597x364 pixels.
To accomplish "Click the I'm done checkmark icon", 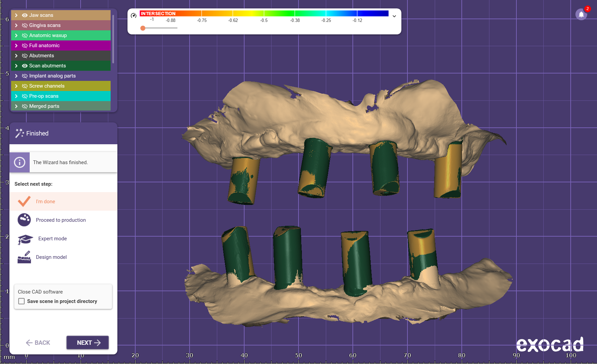I will coord(24,202).
